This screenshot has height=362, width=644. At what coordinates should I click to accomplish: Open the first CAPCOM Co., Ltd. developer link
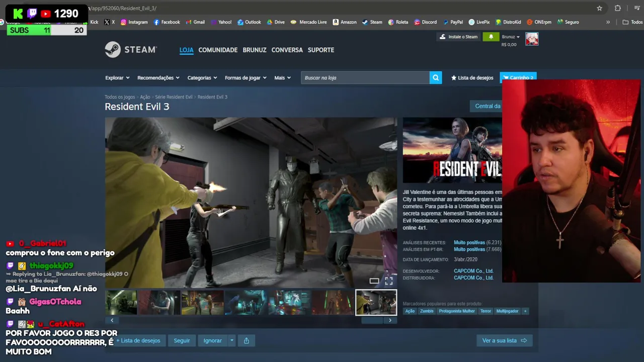[473, 271]
